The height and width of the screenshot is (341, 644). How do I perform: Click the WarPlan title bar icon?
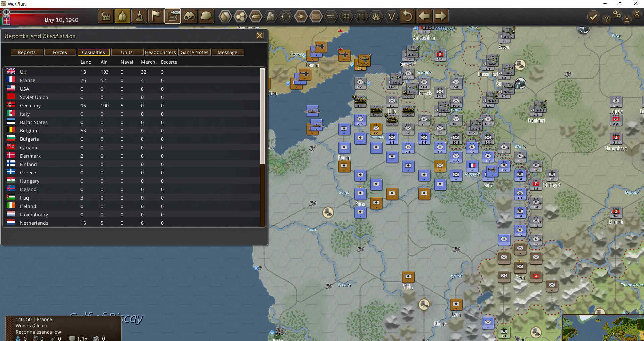(x=3, y=4)
